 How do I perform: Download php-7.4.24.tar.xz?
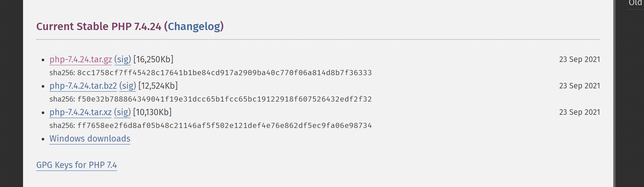coord(80,112)
